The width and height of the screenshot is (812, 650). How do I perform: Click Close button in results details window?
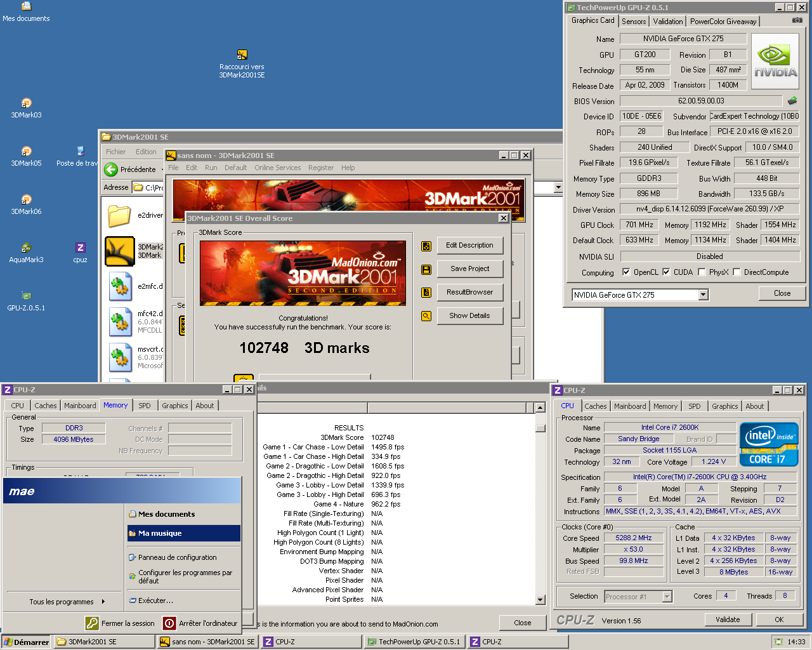(x=523, y=623)
